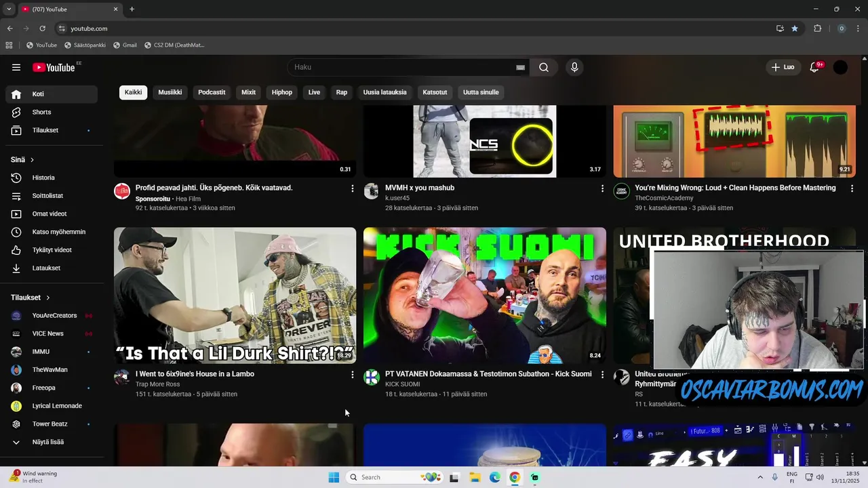Open MVMH x you mashup title

(x=420, y=188)
